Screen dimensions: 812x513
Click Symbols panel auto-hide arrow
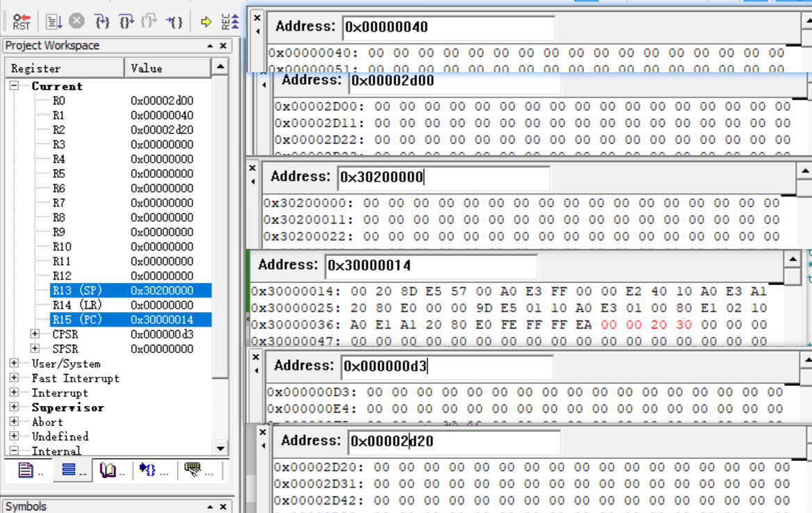click(x=210, y=506)
